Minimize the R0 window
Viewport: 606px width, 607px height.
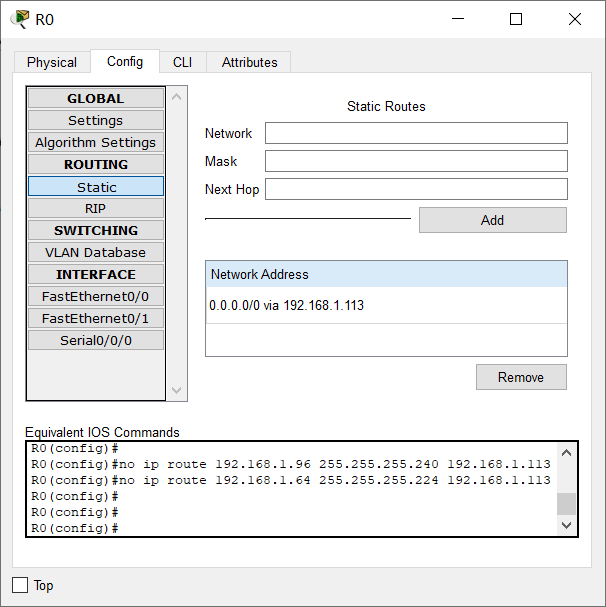458,19
